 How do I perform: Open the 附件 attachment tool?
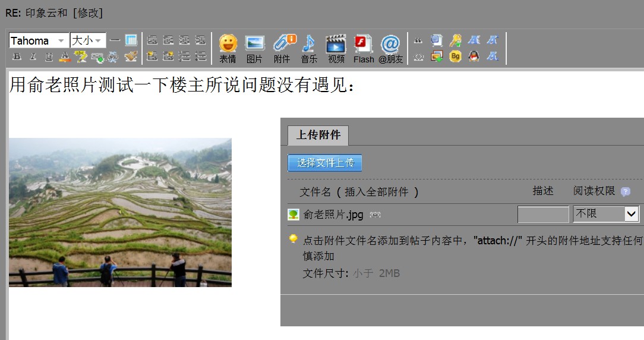pos(283,48)
